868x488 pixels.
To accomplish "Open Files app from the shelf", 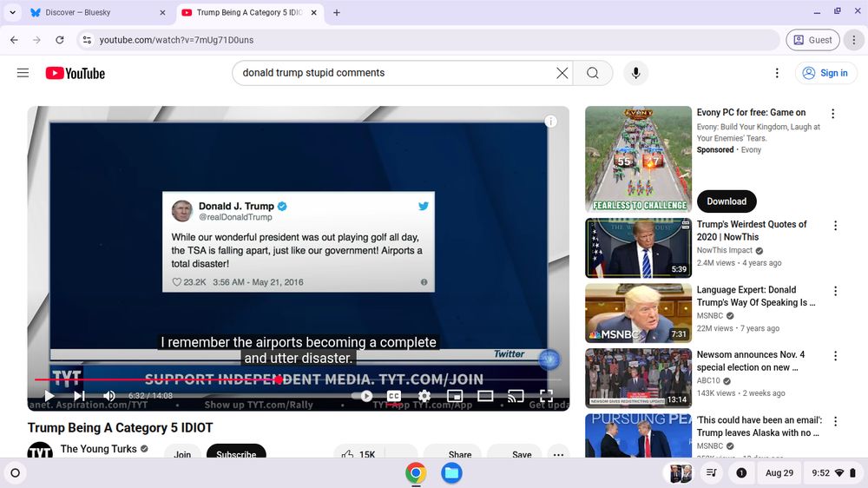I will 451,473.
